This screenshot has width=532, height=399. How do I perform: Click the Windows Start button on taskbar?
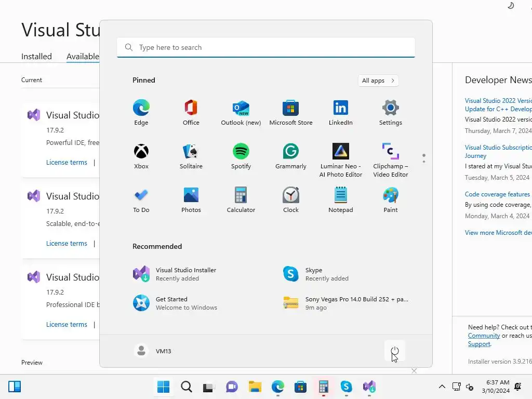coord(163,387)
